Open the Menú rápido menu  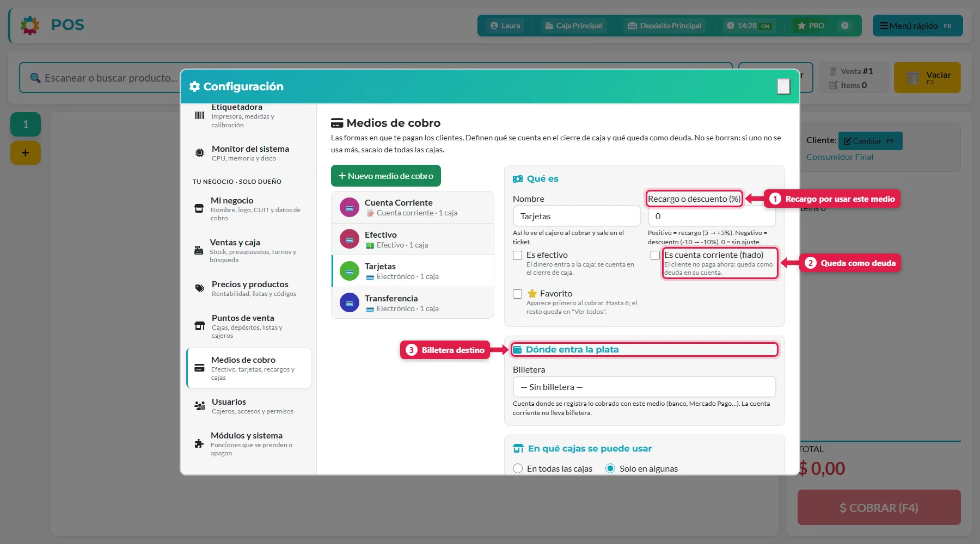[917, 26]
